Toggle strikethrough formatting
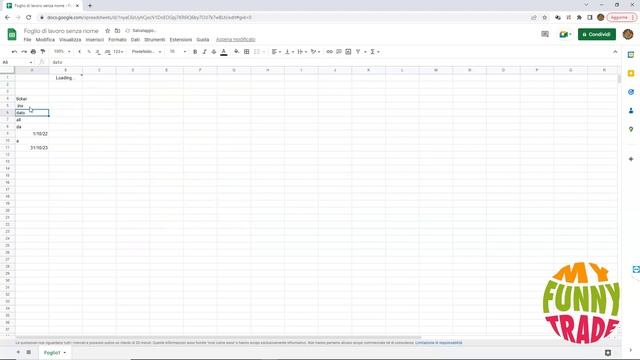This screenshot has width=640, height=360. click(x=214, y=52)
